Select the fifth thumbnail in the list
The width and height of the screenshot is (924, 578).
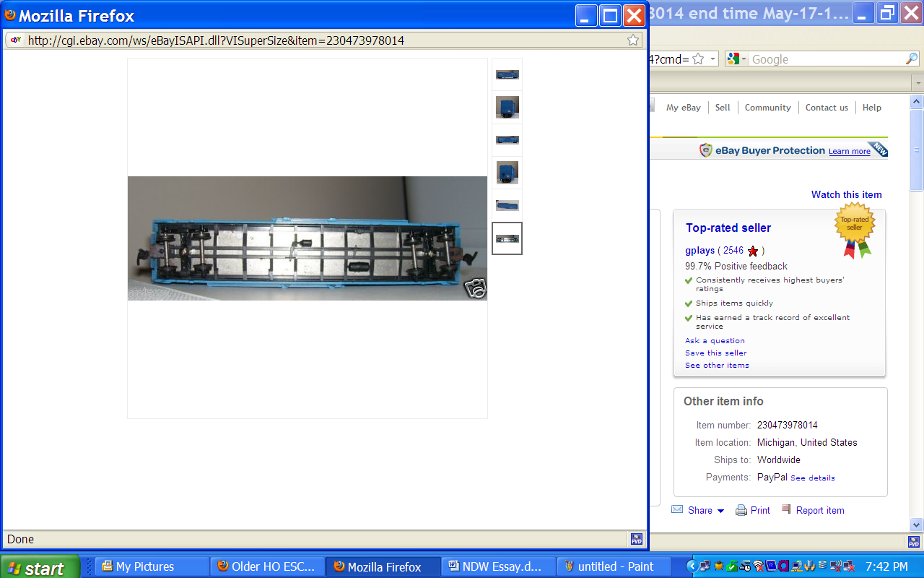(x=507, y=204)
